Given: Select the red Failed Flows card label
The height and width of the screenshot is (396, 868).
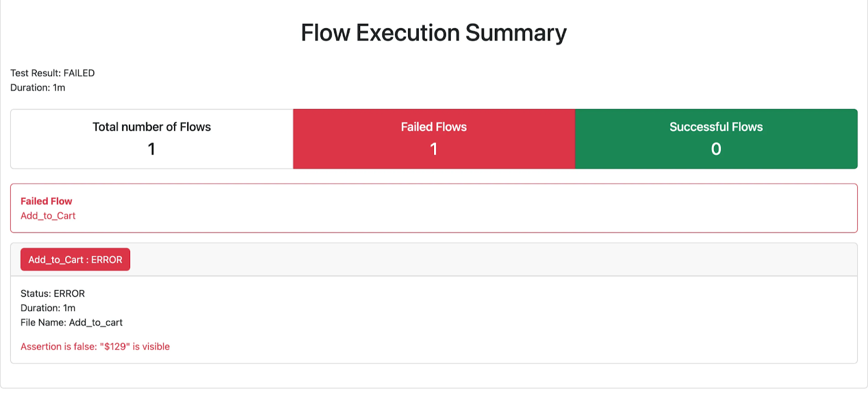Looking at the screenshot, I should click(x=433, y=127).
